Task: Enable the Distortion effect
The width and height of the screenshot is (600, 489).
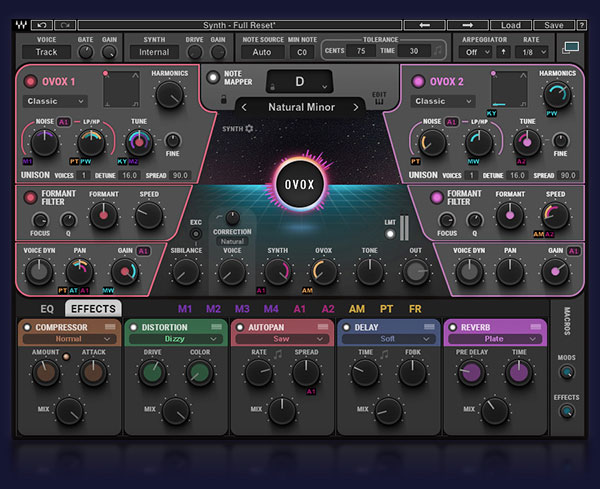Action: pos(134,328)
